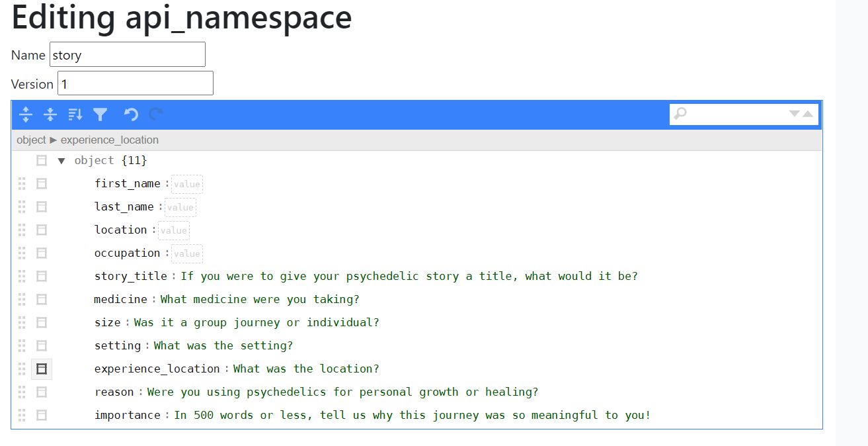Collapse all fields in JSON editor
The height and width of the screenshot is (446, 868).
coord(50,114)
